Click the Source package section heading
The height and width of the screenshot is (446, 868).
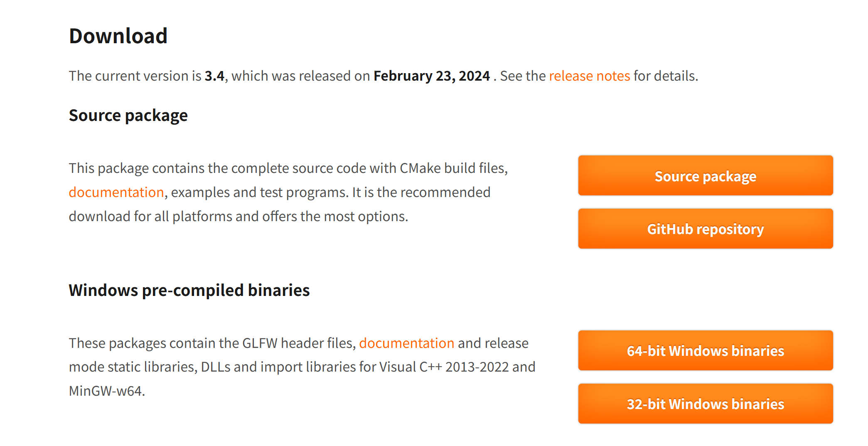click(x=128, y=116)
